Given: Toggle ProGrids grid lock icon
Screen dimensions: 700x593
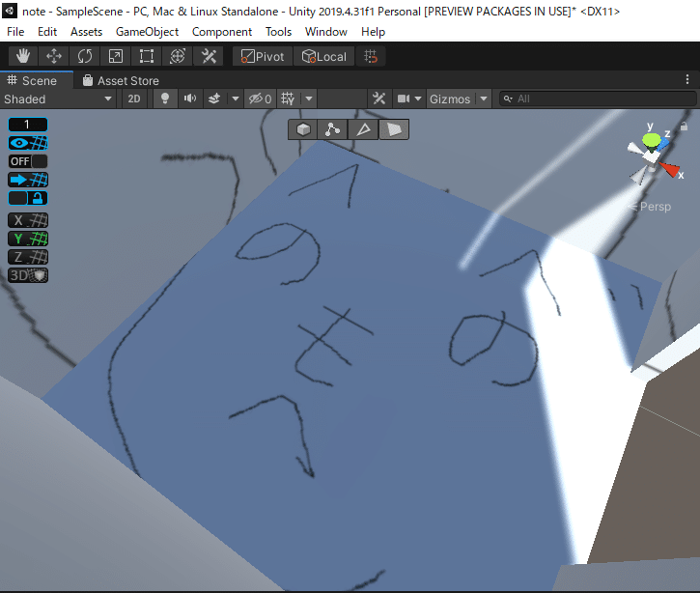Looking at the screenshot, I should [x=28, y=198].
